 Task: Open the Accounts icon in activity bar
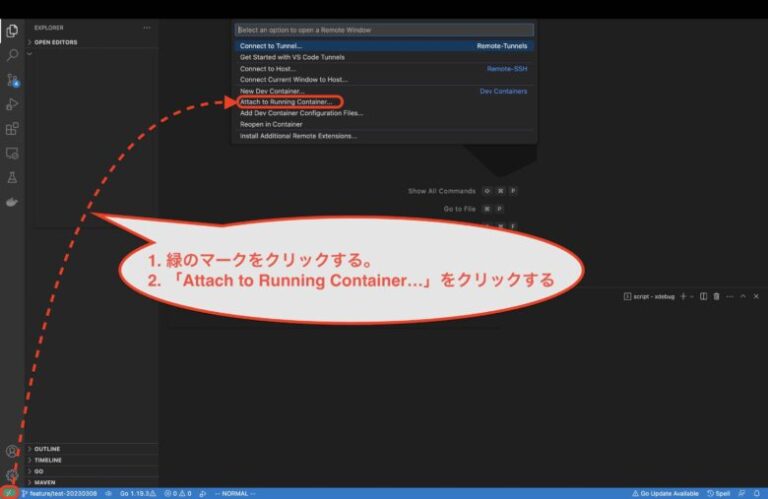pyautogui.click(x=12, y=451)
